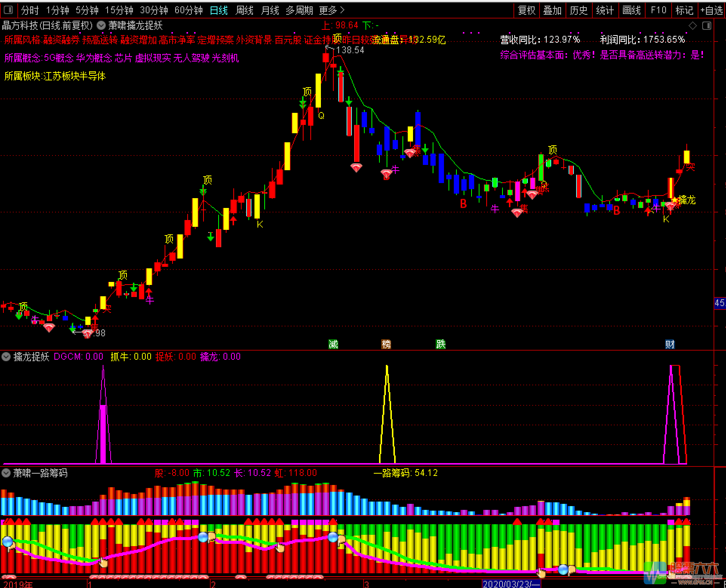The width and height of the screenshot is (726, 588).
Task: Toggle 复权 price adjustment
Action: (527, 10)
